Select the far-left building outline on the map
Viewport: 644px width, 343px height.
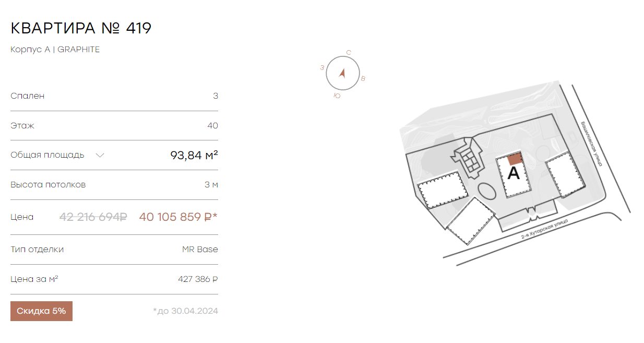pyautogui.click(x=442, y=190)
